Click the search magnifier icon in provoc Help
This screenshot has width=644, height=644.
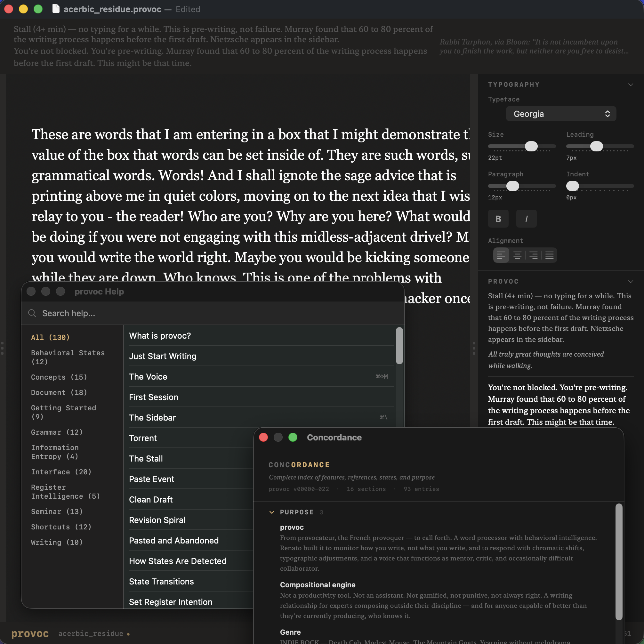[x=32, y=313]
